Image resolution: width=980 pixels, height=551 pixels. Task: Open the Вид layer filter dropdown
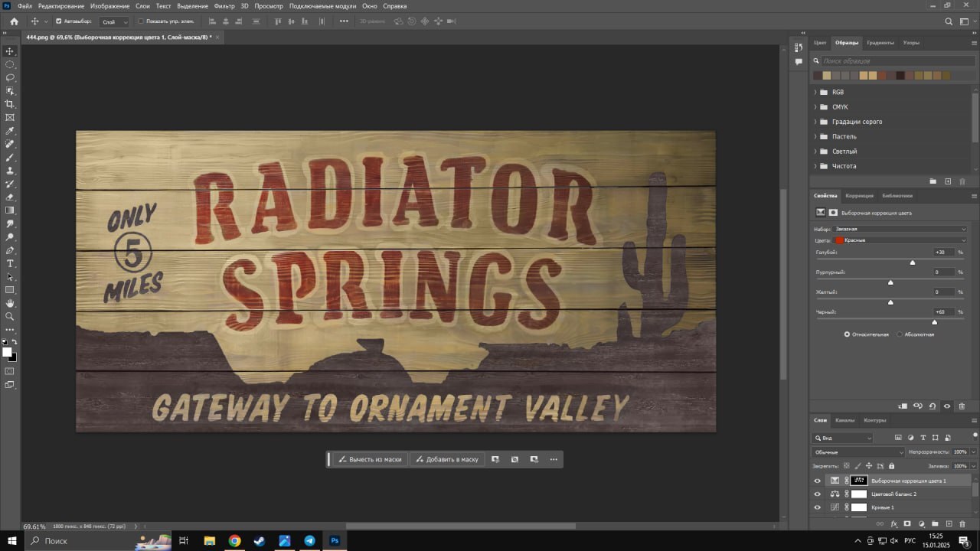tap(842, 439)
